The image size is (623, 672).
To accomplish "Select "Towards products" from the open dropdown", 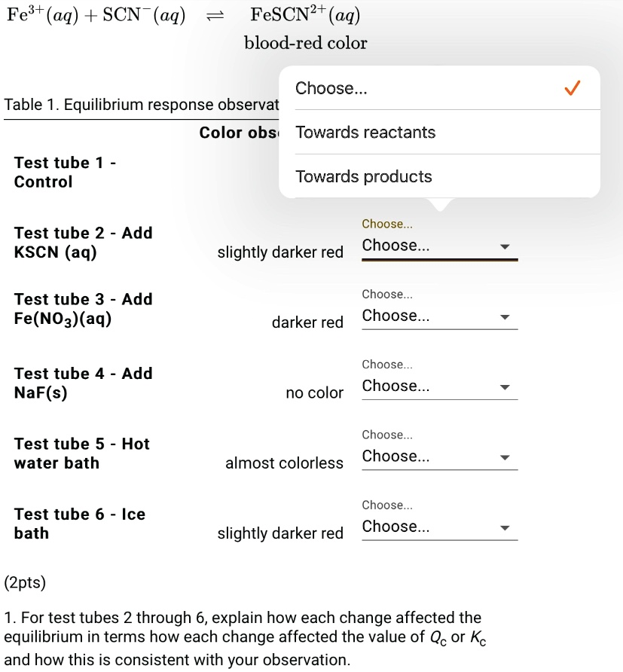I will 362,176.
